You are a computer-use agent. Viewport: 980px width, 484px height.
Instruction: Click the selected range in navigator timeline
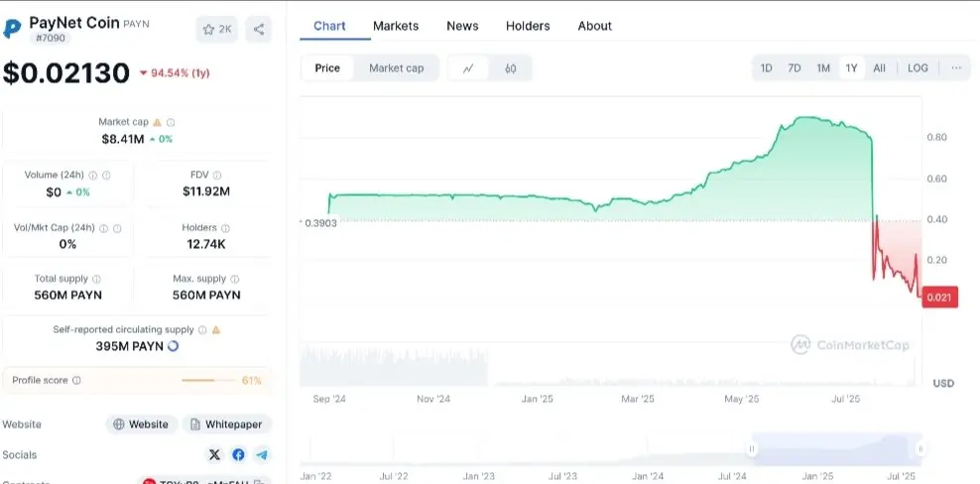click(836, 448)
